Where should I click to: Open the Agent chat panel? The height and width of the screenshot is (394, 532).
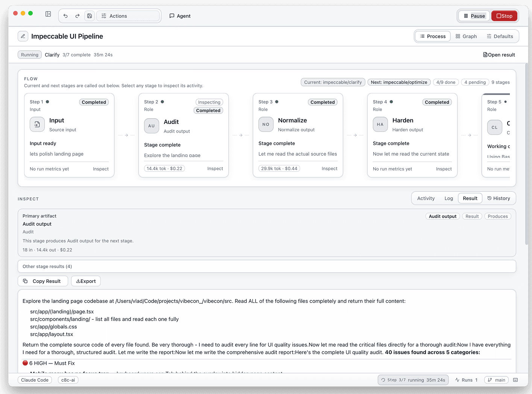(180, 16)
